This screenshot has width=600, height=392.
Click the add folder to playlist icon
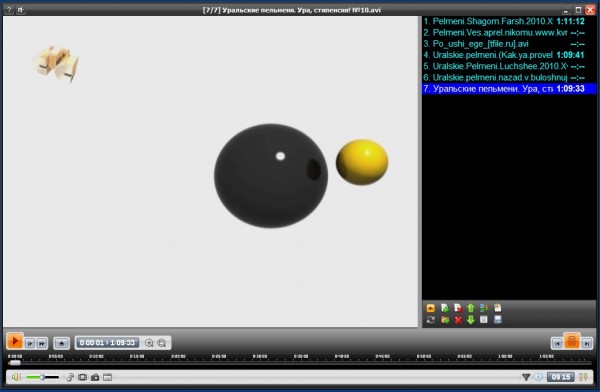[445, 320]
